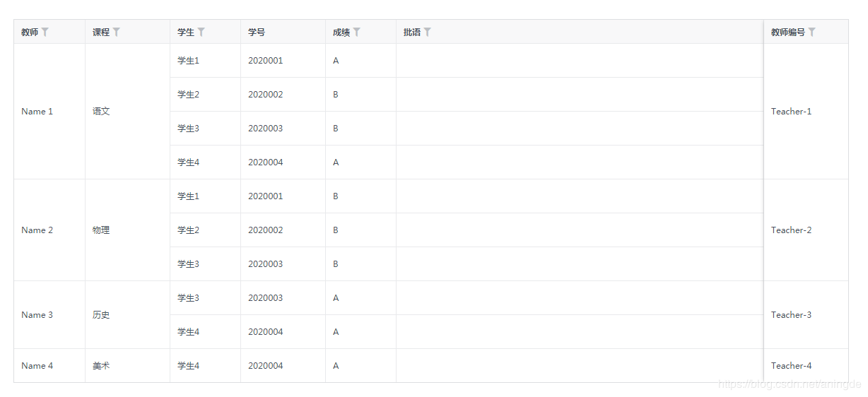Select 2020003 in the 物理 group
868x397 pixels.
pos(266,264)
